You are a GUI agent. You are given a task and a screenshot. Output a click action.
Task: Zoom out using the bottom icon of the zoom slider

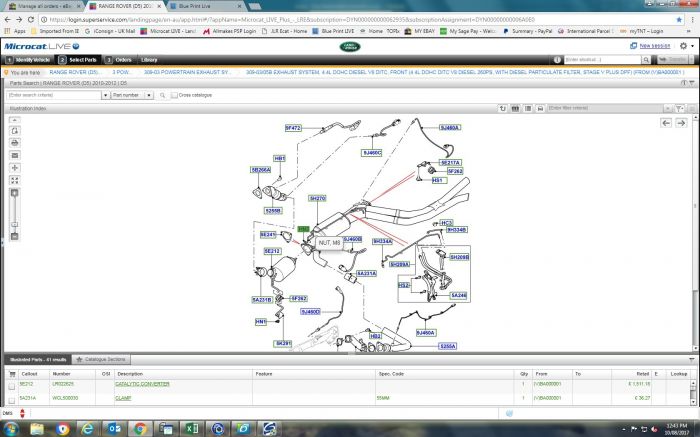click(15, 236)
